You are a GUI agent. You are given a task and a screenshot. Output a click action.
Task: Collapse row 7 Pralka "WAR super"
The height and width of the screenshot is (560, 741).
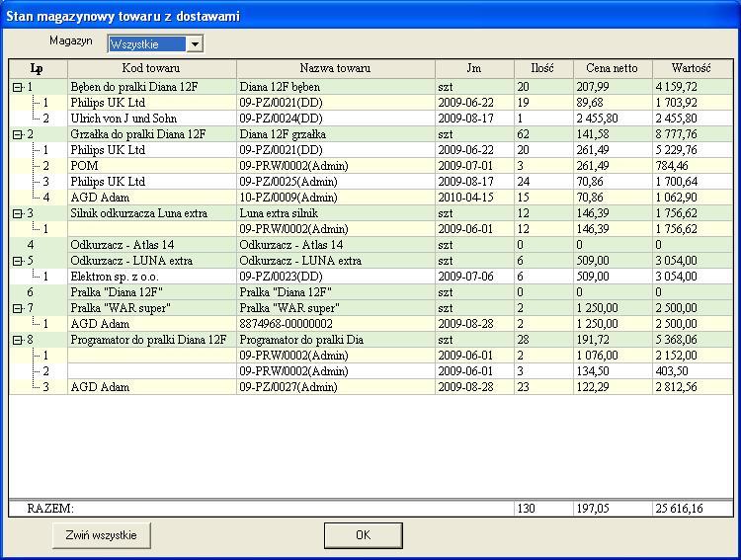[x=17, y=308]
